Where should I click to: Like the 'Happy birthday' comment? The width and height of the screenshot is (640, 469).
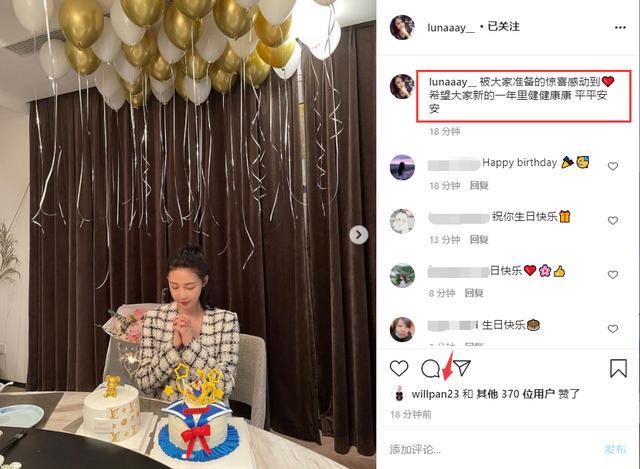(612, 166)
